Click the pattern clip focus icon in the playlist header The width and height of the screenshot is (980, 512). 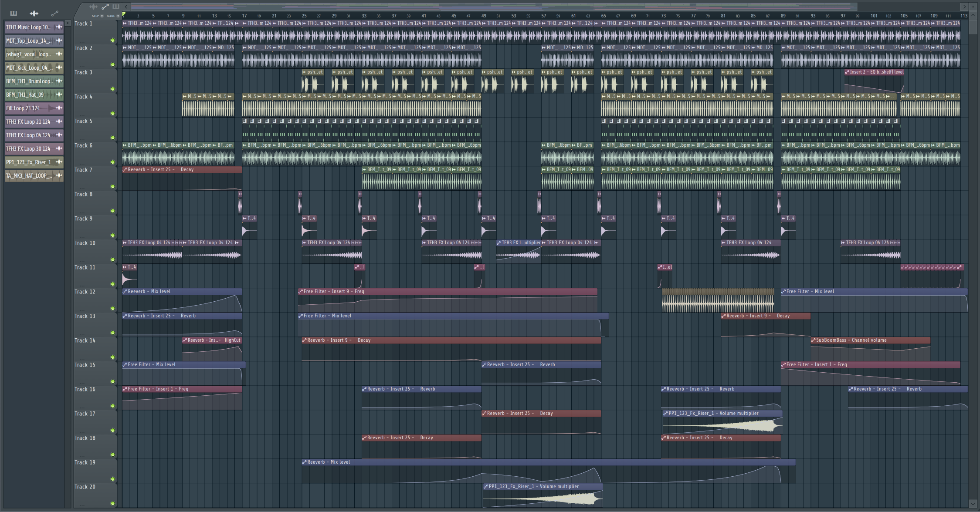pos(115,7)
